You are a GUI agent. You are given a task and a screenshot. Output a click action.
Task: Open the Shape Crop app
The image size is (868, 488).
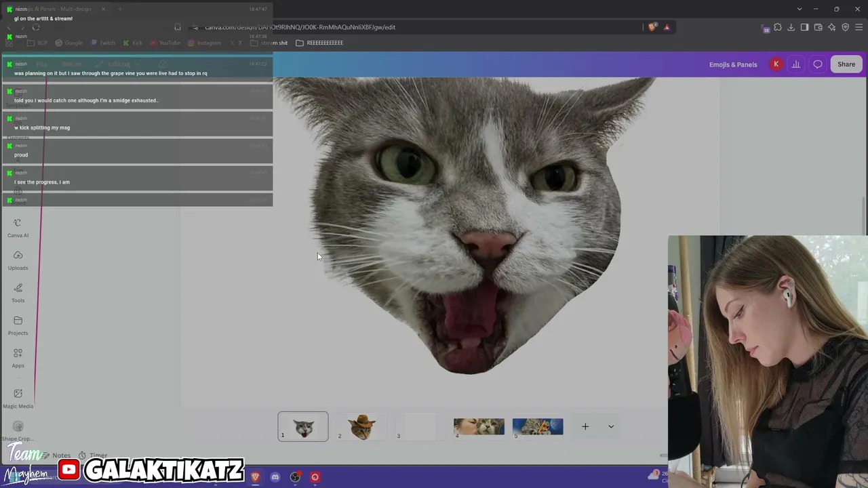18,430
